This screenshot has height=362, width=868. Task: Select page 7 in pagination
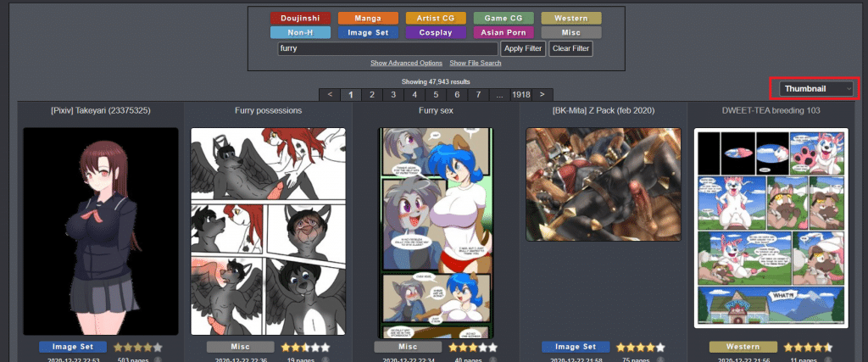[x=478, y=95]
